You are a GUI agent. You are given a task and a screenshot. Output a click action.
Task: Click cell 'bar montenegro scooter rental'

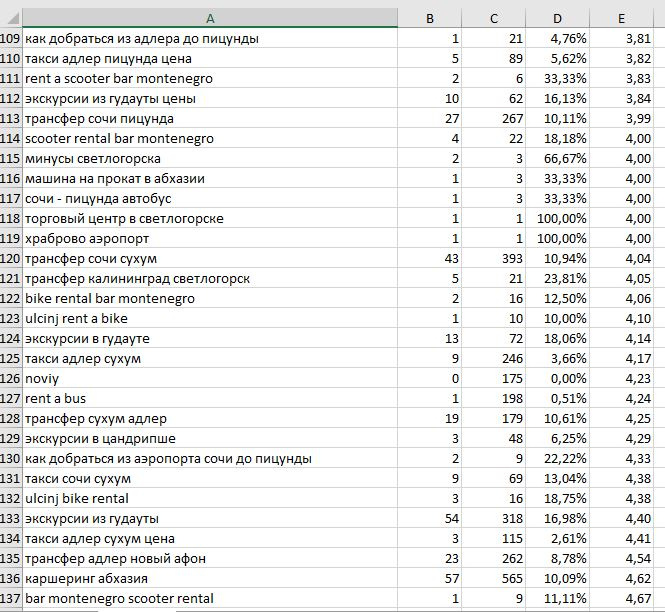pyautogui.click(x=210, y=598)
